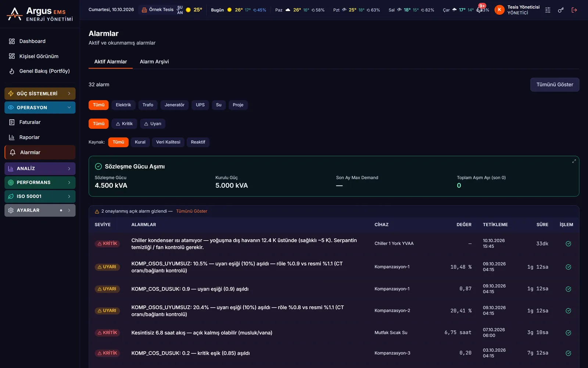Open Faturalar page
Screen dimensions: 588x368
pos(40,122)
